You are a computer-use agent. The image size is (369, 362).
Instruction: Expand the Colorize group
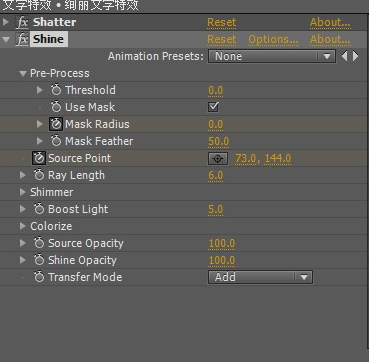[23, 226]
